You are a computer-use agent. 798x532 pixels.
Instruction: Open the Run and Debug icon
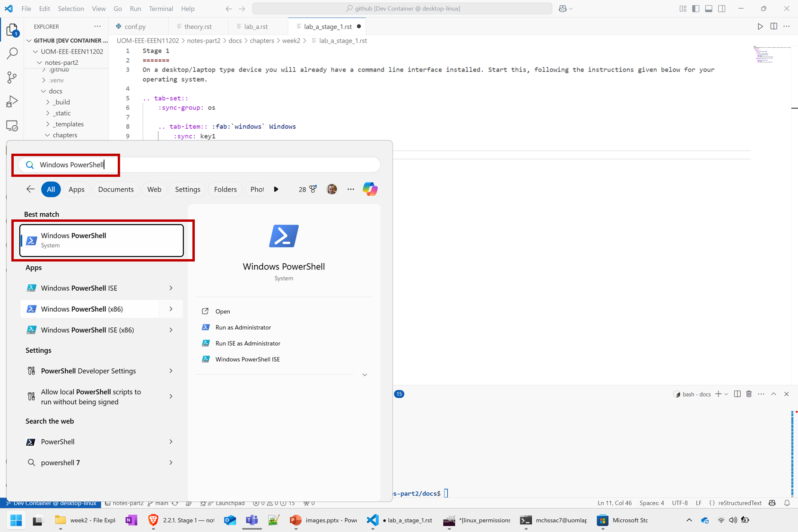click(12, 102)
